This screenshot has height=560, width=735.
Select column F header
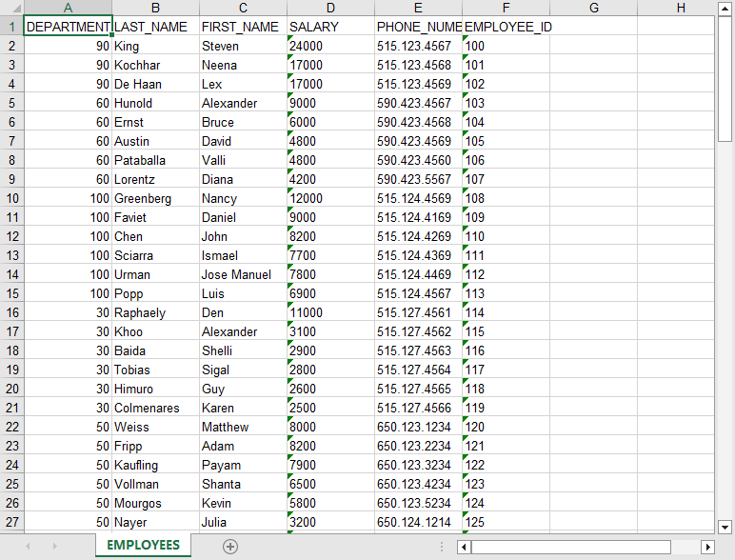(506, 9)
